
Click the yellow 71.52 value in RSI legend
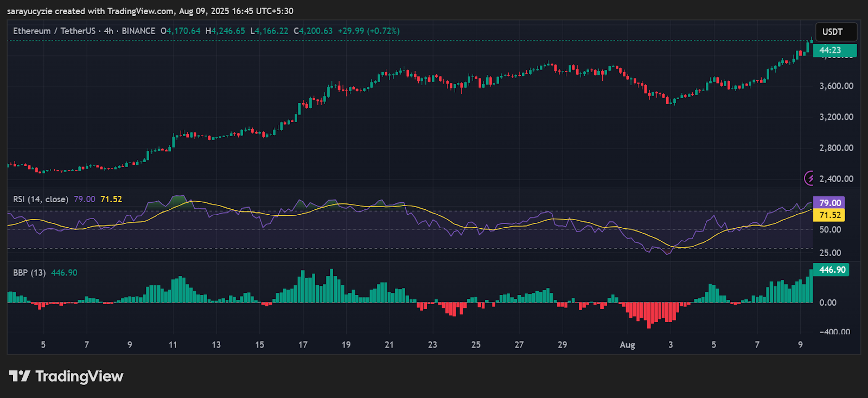[111, 199]
